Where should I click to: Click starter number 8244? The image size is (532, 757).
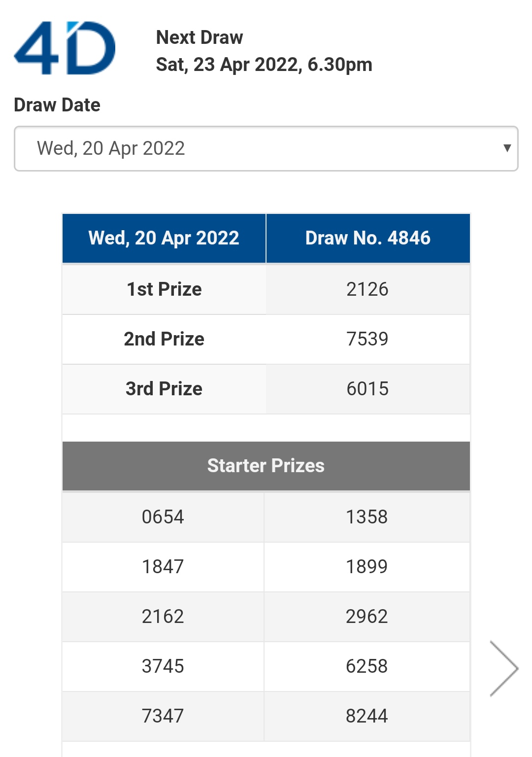[x=367, y=716]
